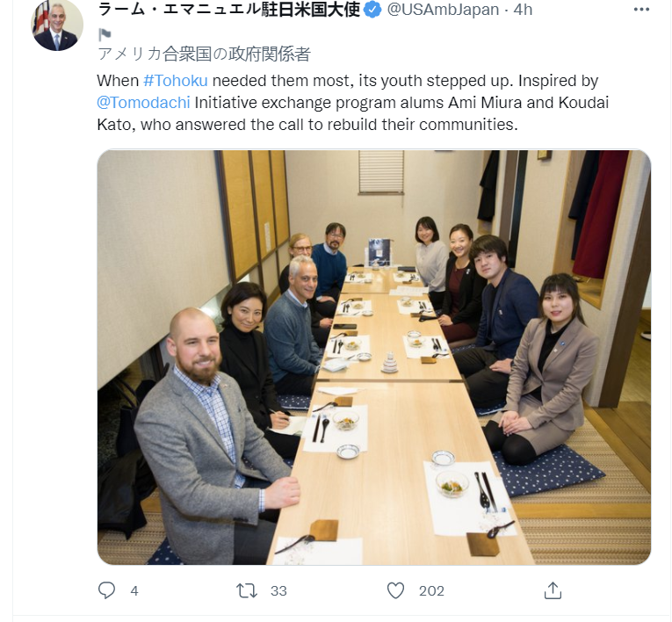Open アメリカ合衆国の政府関係者 label info
Image resolution: width=672 pixels, height=622 pixels.
[204, 54]
